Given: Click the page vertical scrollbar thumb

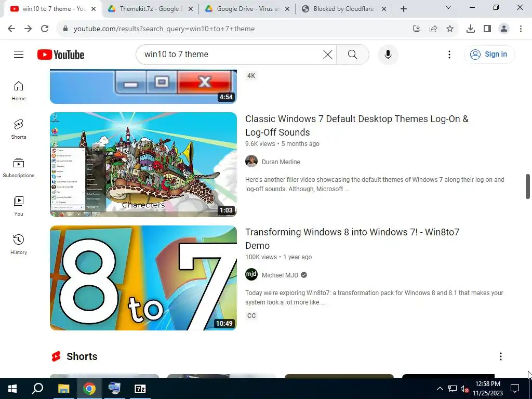Looking at the screenshot, I should click(x=528, y=187).
